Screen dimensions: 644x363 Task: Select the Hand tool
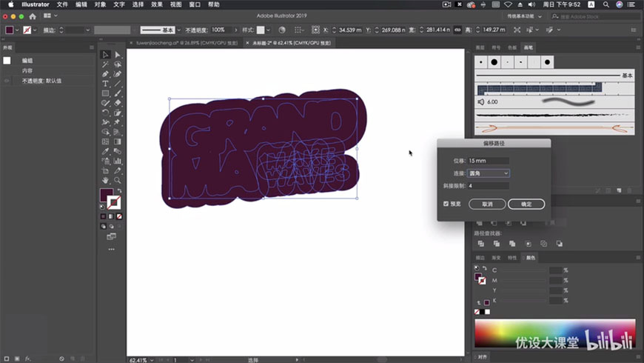105,180
